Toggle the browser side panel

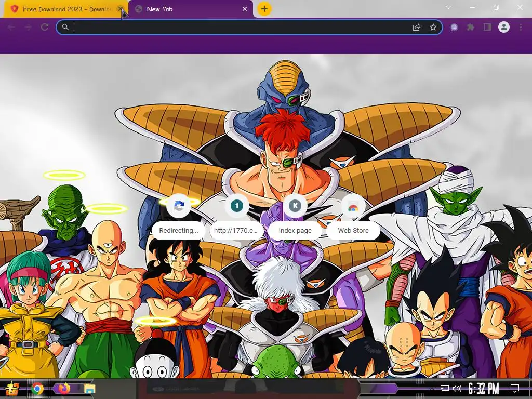coord(487,27)
